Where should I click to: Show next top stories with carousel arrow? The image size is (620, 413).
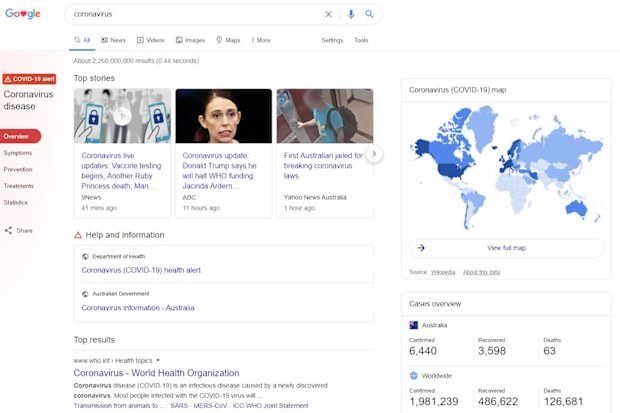click(374, 153)
